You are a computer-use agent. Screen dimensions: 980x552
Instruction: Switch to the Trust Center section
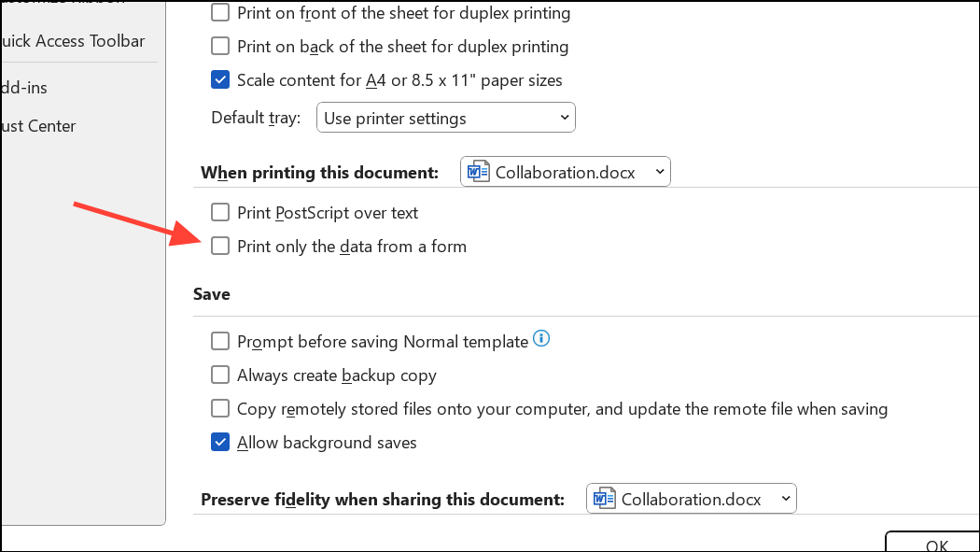point(37,126)
